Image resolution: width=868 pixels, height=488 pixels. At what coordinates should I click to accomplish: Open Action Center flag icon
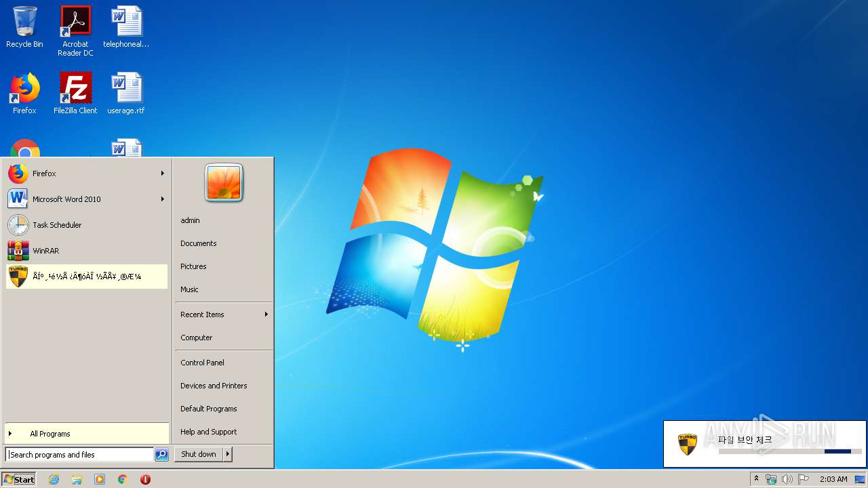point(804,479)
